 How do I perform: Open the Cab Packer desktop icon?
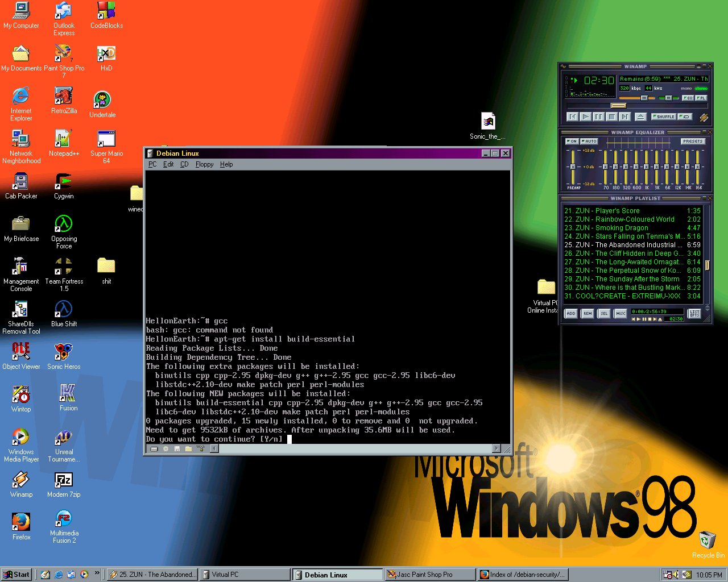[21, 186]
